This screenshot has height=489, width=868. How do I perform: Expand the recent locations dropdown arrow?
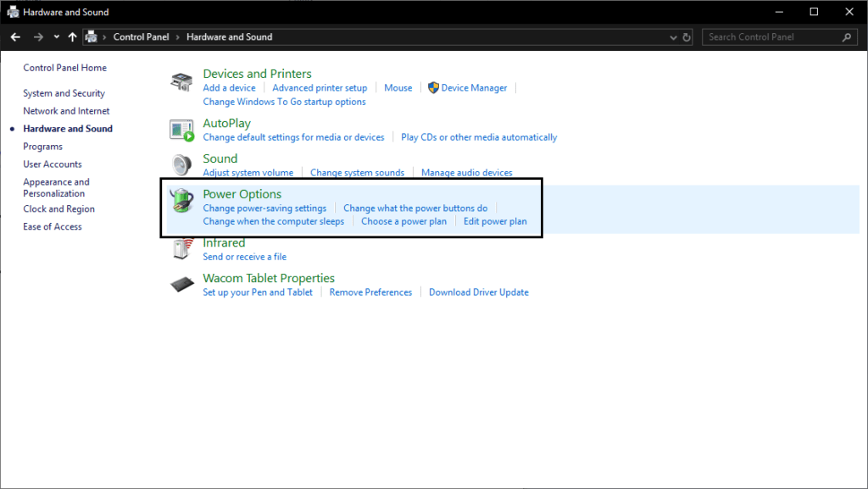point(57,37)
